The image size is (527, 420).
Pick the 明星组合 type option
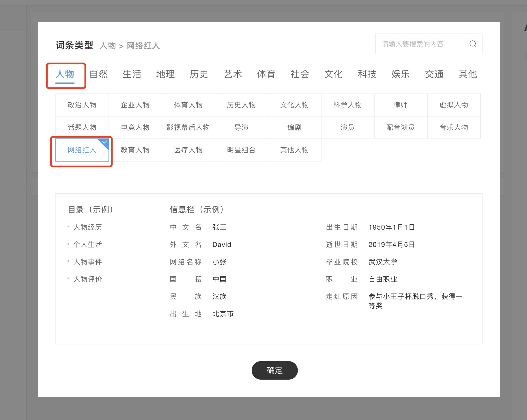(x=242, y=150)
